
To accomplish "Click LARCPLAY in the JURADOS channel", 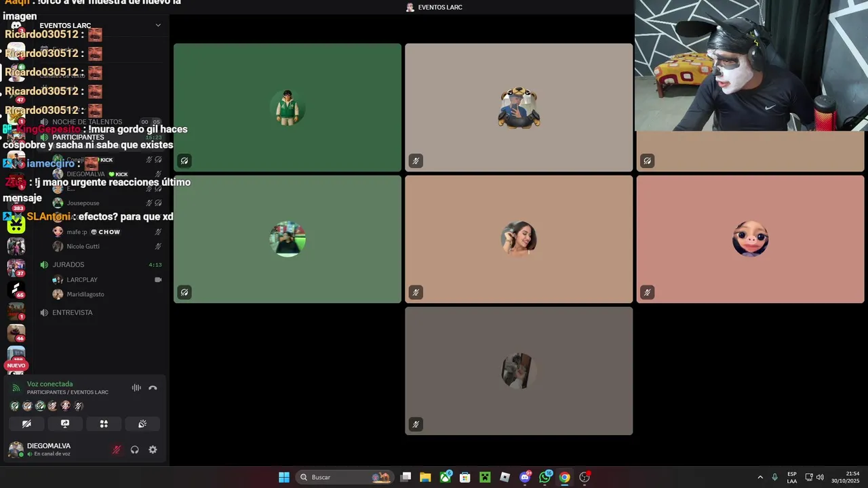I will coord(82,279).
